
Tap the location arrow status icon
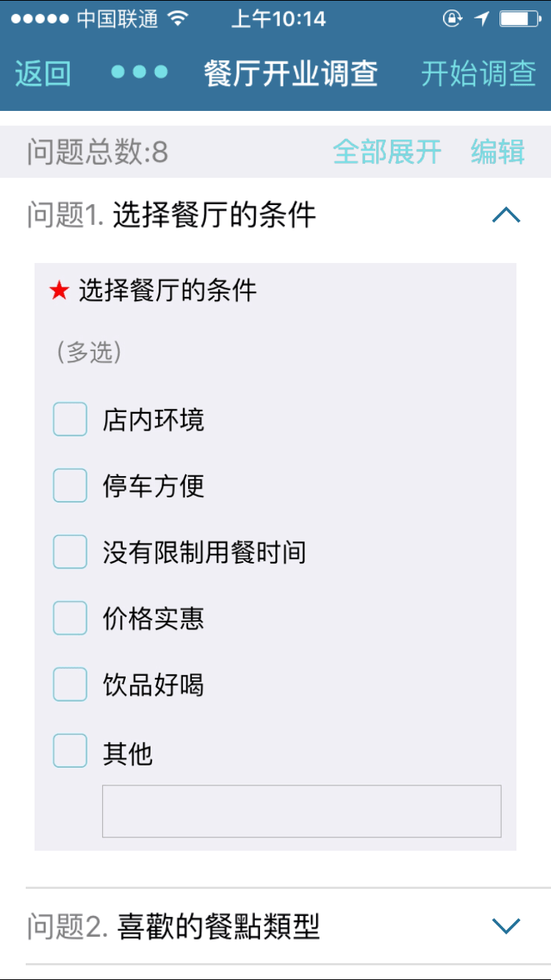(x=482, y=18)
